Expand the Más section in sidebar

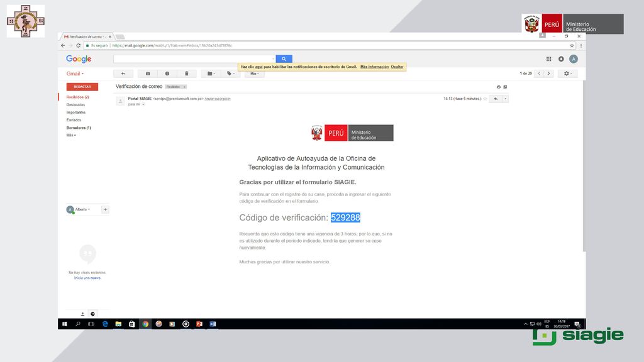tap(71, 135)
